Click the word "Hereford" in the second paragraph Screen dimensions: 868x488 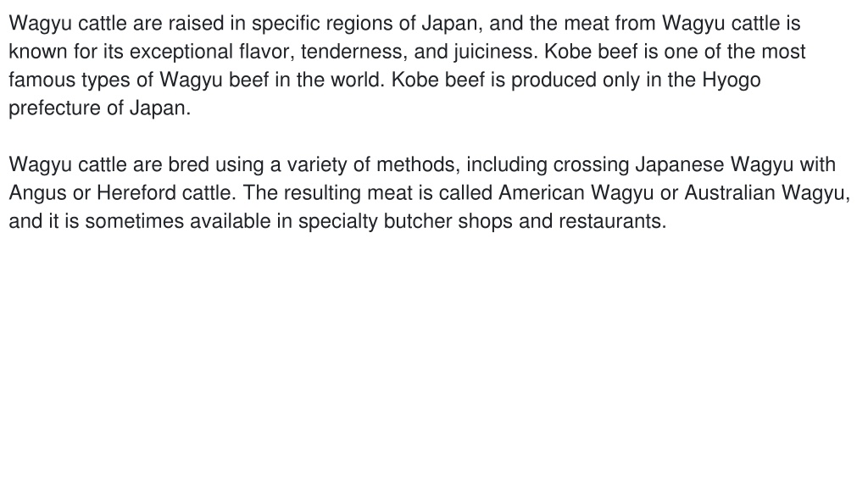(x=134, y=192)
